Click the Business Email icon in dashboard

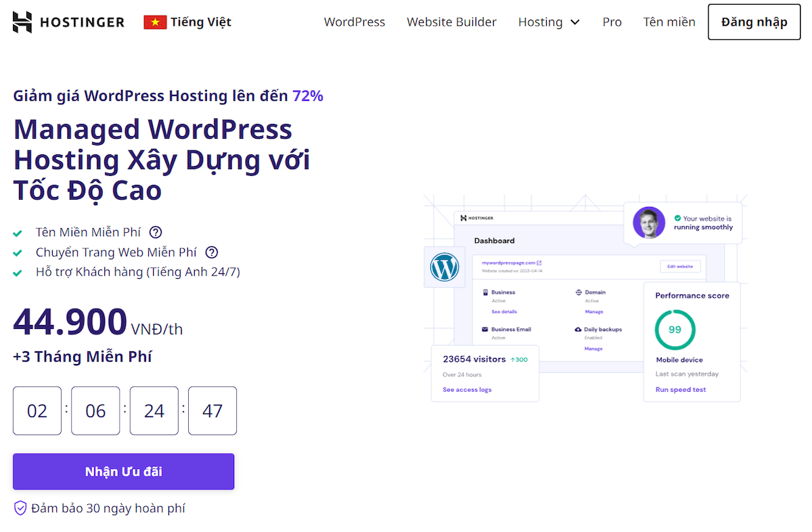(485, 330)
